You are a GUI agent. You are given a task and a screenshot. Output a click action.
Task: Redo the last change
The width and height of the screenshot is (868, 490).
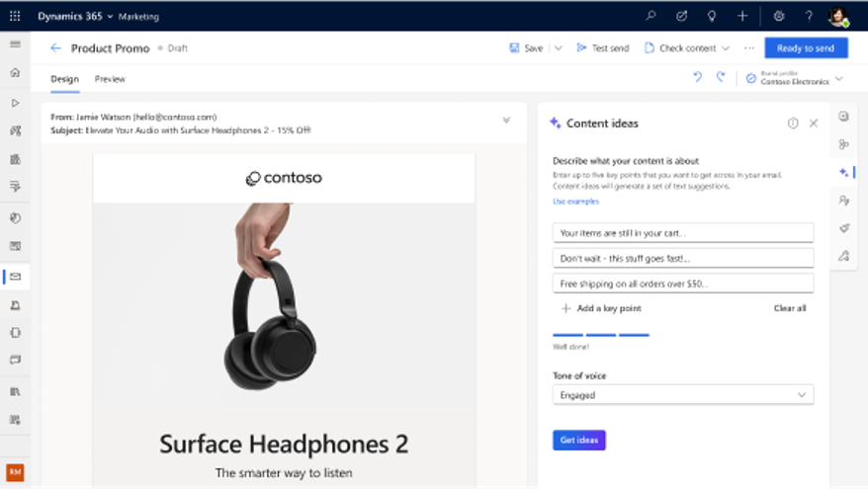point(721,77)
